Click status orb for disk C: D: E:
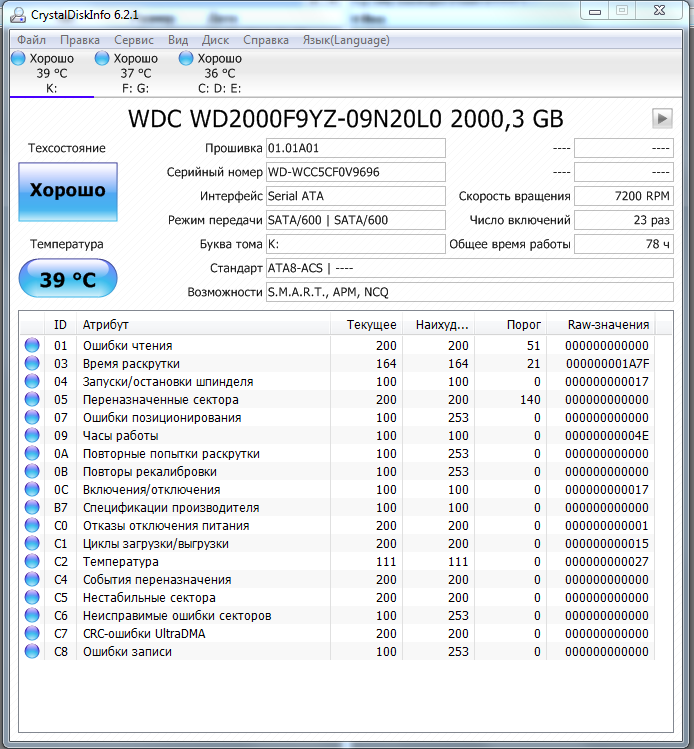Screen dimensions: 694x749 tap(187, 59)
